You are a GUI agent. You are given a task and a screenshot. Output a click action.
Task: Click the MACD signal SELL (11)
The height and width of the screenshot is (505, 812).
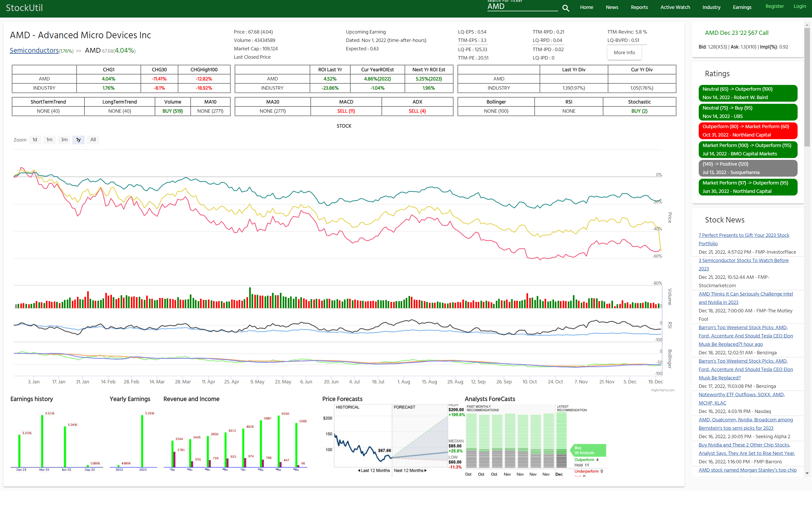coord(346,111)
